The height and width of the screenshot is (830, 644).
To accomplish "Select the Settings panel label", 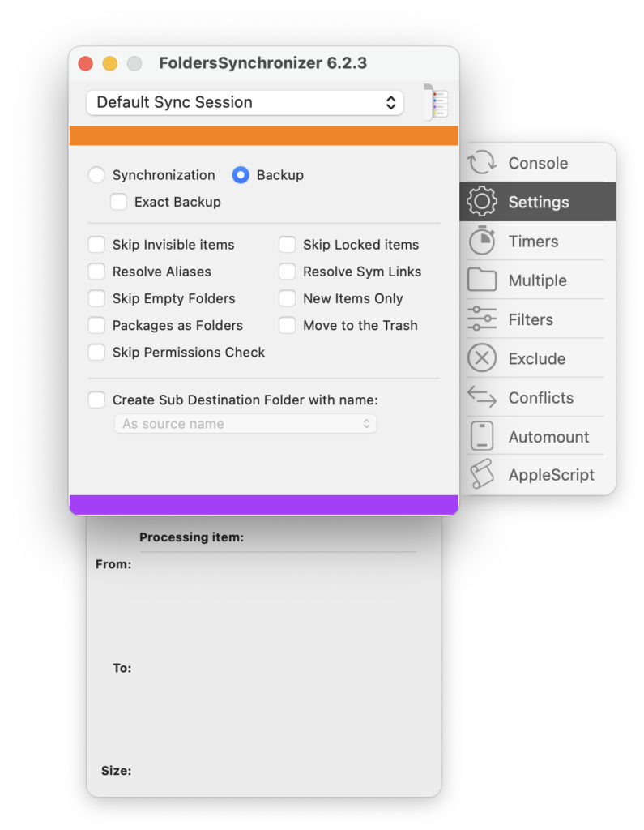I will 539,202.
